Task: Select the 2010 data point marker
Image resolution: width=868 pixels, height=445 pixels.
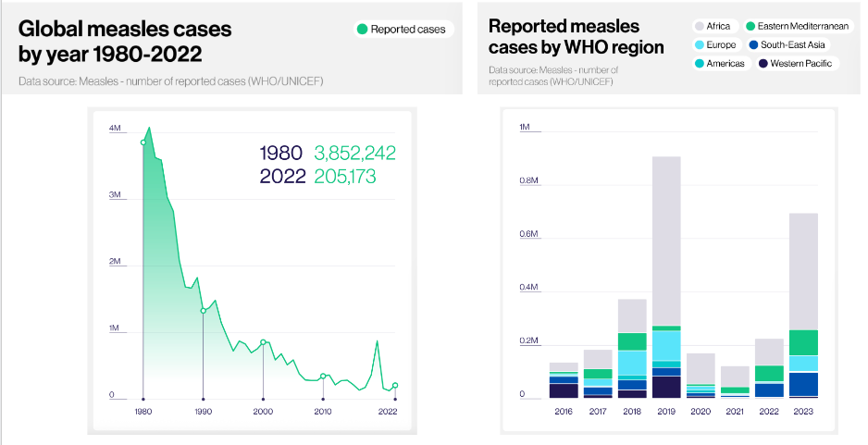Action: click(323, 377)
